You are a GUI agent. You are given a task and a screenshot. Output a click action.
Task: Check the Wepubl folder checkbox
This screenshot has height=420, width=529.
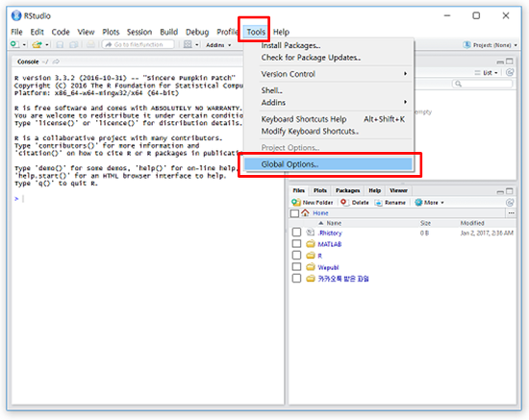296,267
